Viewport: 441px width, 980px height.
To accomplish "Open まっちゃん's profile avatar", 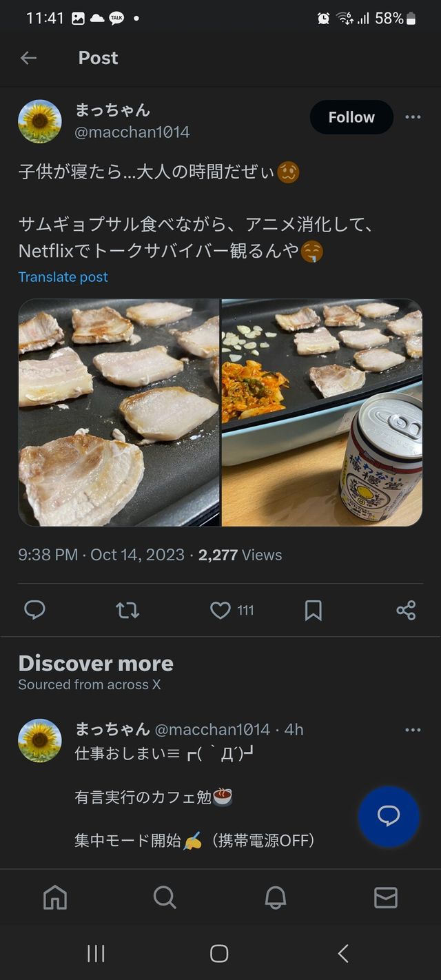I will [40, 121].
